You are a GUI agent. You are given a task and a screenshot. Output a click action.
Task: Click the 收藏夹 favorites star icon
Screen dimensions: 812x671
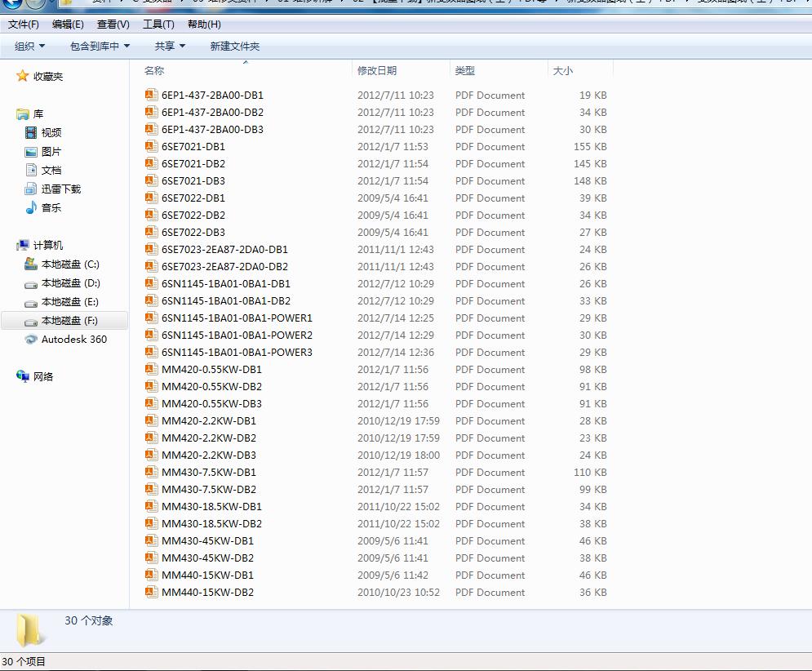point(23,76)
